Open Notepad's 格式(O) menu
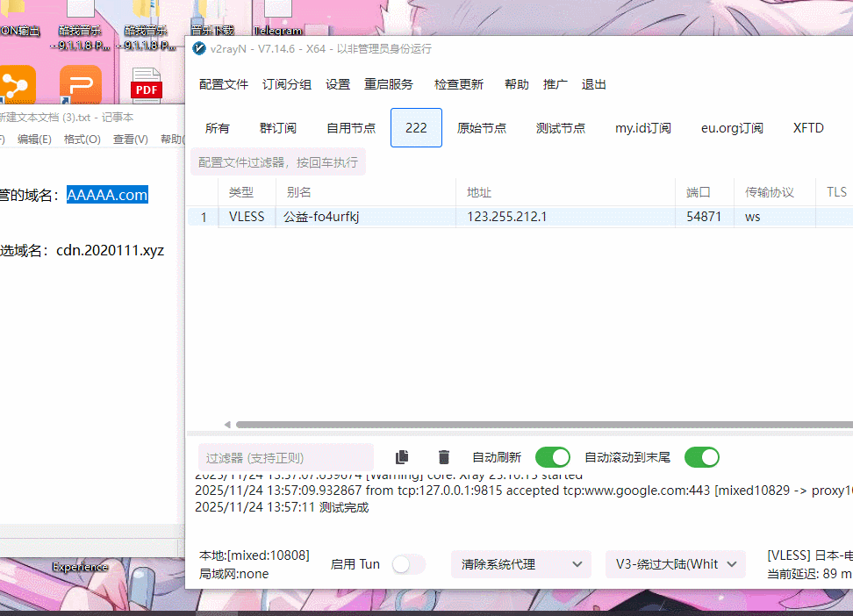The image size is (853, 616). 82,140
